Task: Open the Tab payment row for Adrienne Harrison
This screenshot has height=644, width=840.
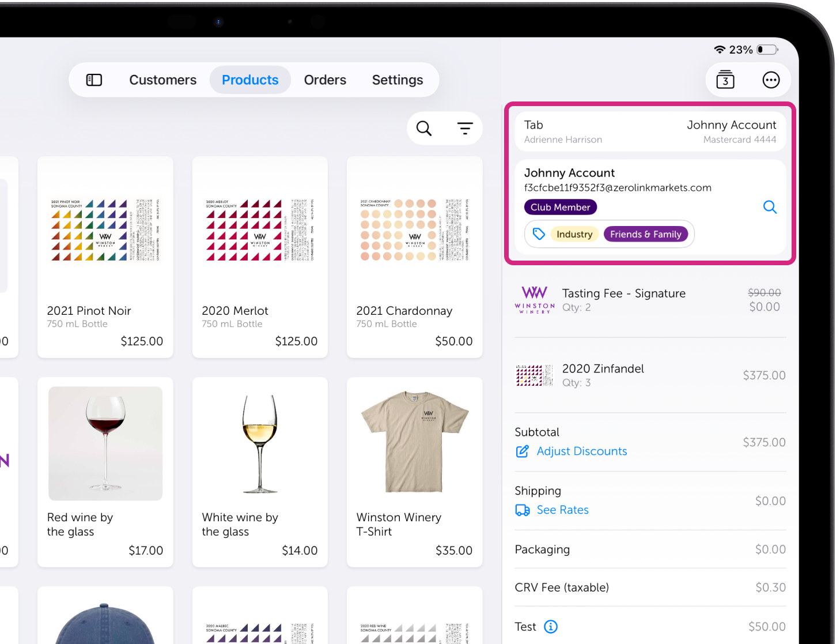Action: [650, 131]
